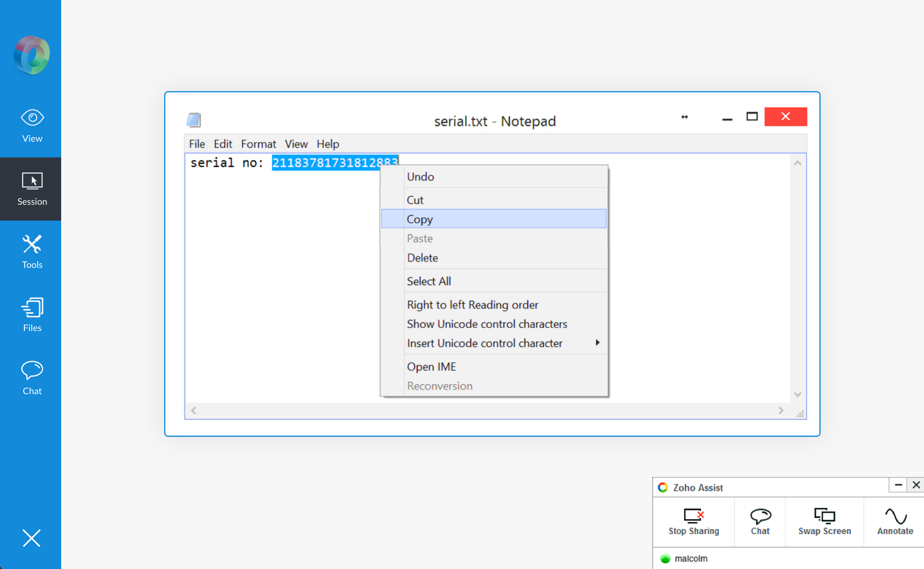Screen dimensions: 924x569
Task: Click the Swap Screen icon
Action: (825, 516)
